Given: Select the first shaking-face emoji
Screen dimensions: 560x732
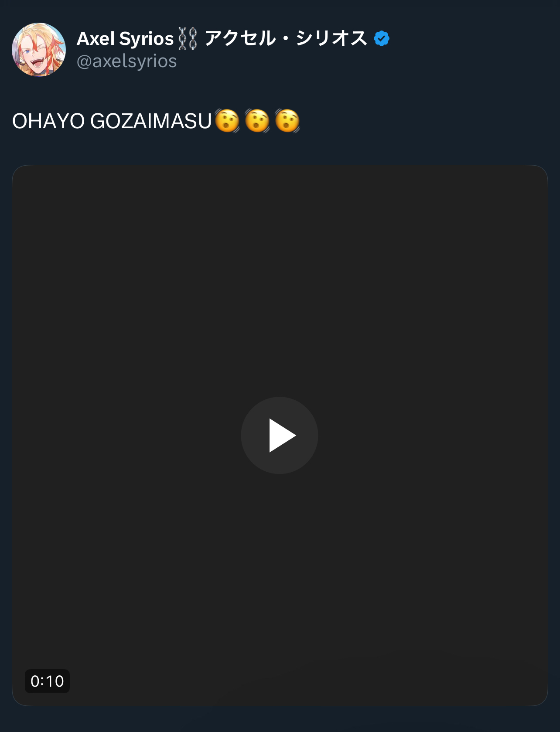Looking at the screenshot, I should pos(227,121).
